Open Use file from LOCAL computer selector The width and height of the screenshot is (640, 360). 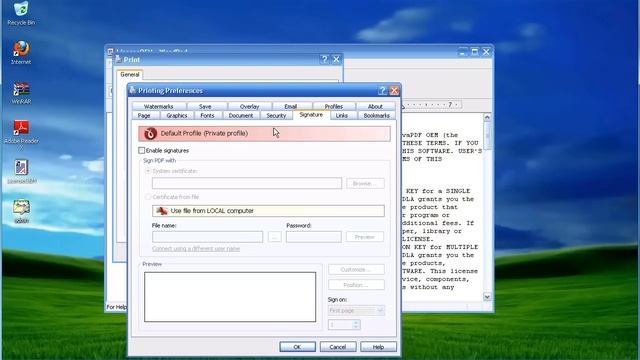point(268,211)
